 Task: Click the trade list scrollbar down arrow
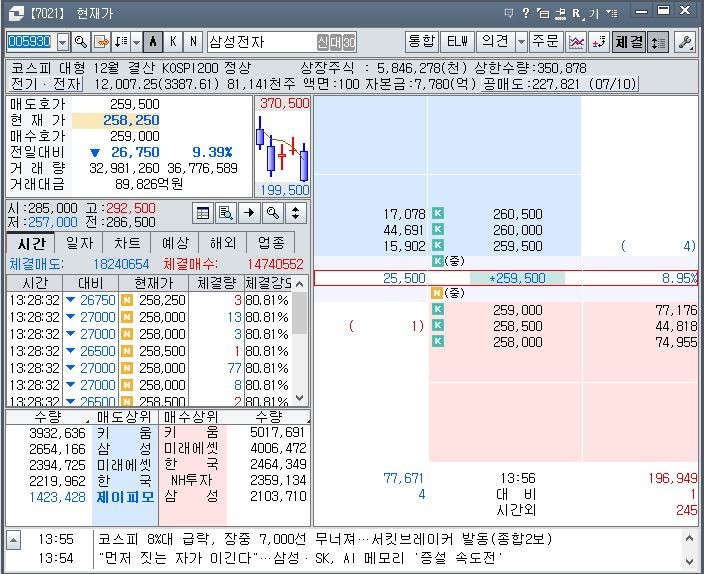[300, 397]
